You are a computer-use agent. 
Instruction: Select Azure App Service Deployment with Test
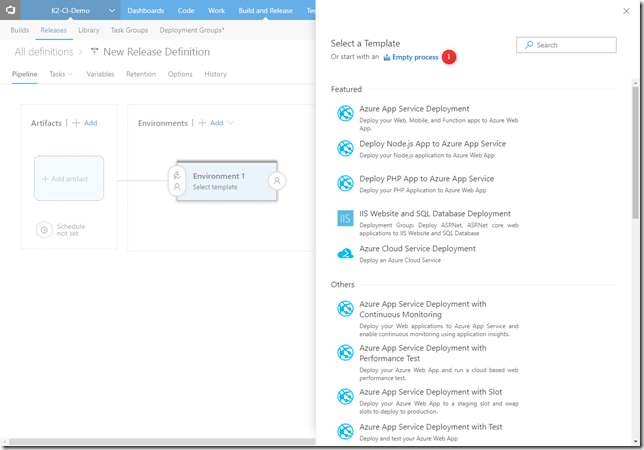pos(430,427)
